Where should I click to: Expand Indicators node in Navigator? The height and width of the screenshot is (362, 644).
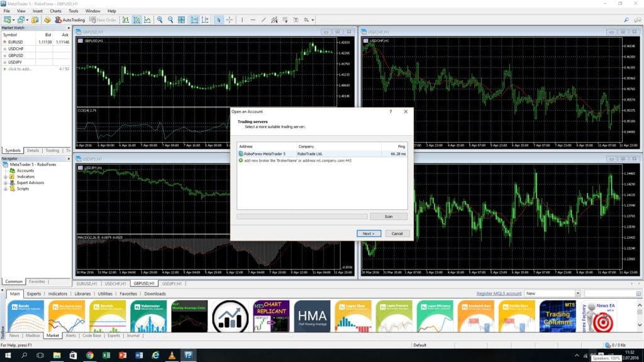(5, 177)
